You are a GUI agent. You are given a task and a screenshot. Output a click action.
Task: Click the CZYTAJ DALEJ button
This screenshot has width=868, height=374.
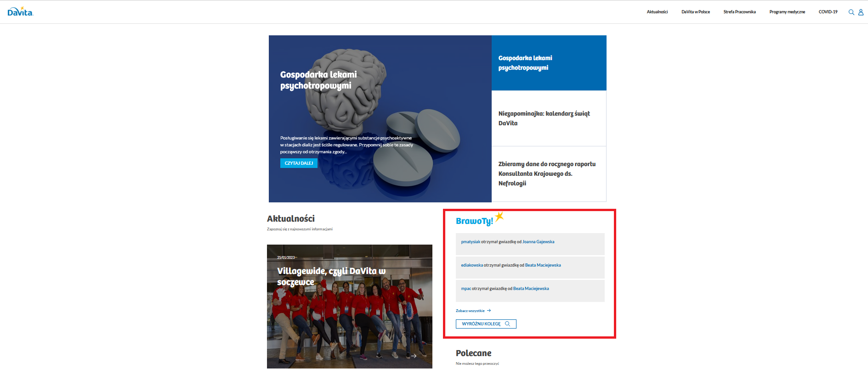tap(299, 163)
